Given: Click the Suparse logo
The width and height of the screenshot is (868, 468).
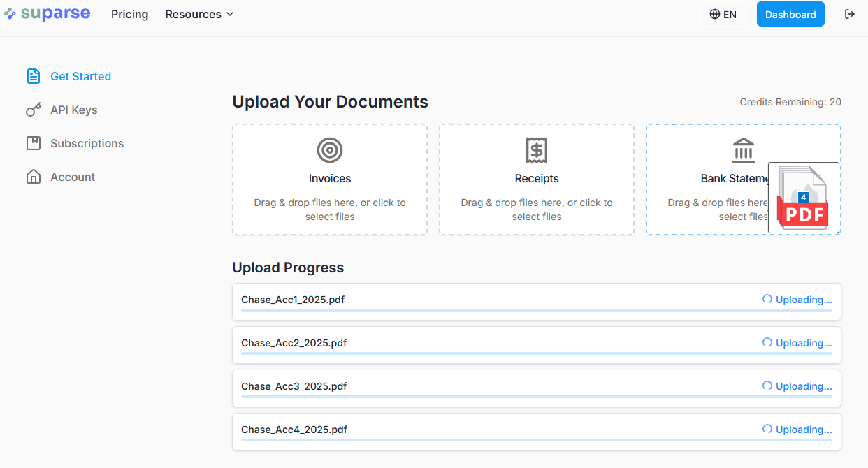Looking at the screenshot, I should (47, 13).
